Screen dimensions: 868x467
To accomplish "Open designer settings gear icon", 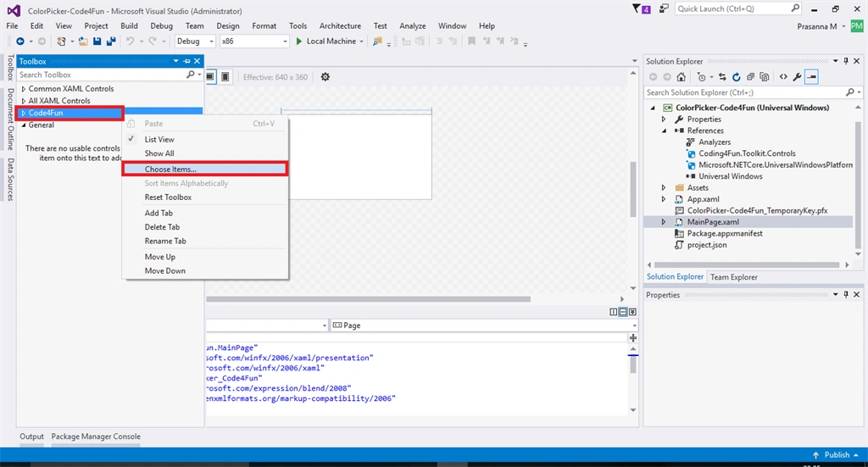I will 325,77.
